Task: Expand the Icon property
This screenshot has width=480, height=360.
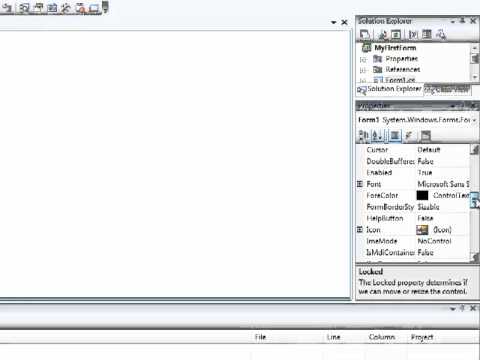Action: click(x=360, y=229)
